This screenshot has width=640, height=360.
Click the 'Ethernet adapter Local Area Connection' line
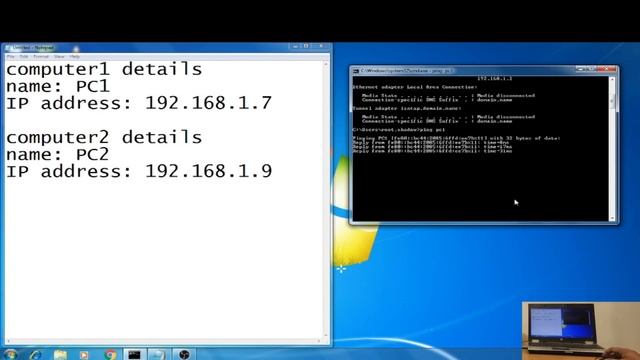(x=414, y=87)
